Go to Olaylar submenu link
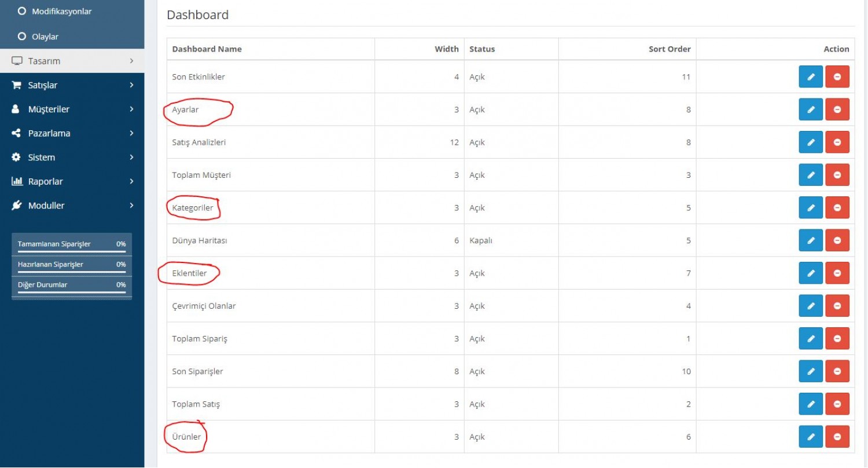868x468 pixels. 45,36
